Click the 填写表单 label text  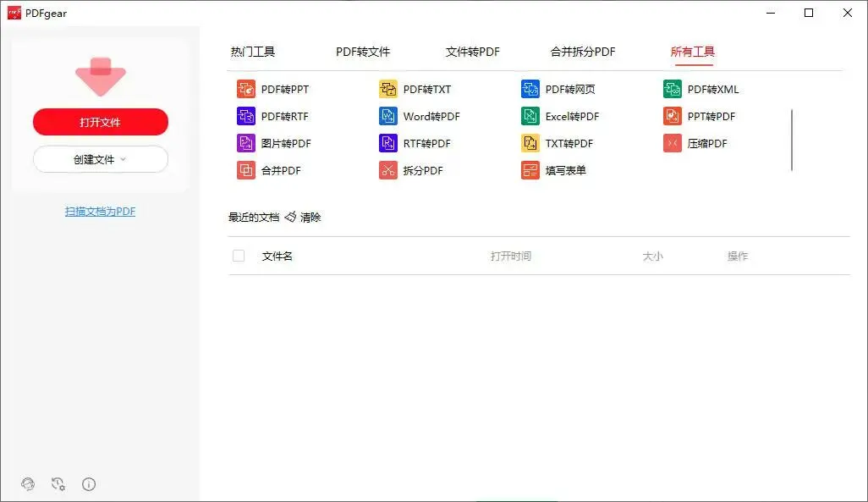coord(566,171)
